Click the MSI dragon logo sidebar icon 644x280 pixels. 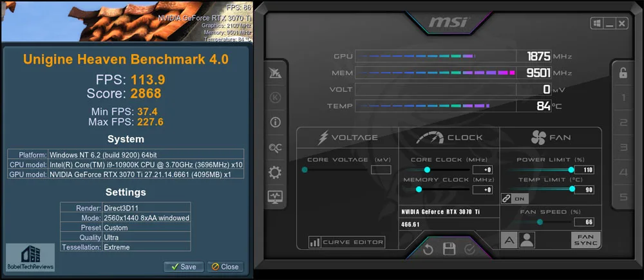coord(274,73)
